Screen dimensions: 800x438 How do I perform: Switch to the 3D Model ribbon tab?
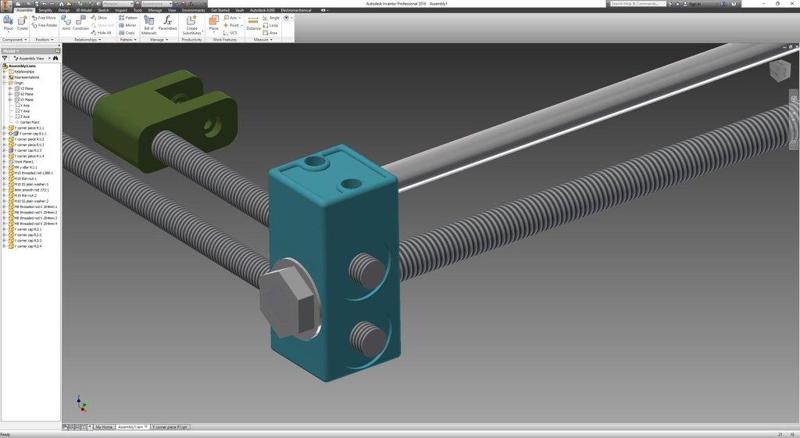[84, 10]
